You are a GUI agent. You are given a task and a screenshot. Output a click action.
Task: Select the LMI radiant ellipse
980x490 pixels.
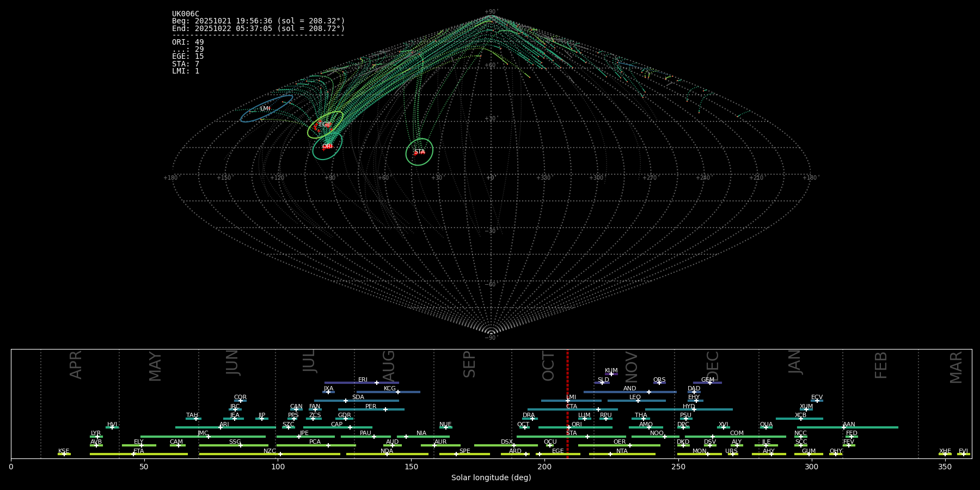pyautogui.click(x=266, y=108)
